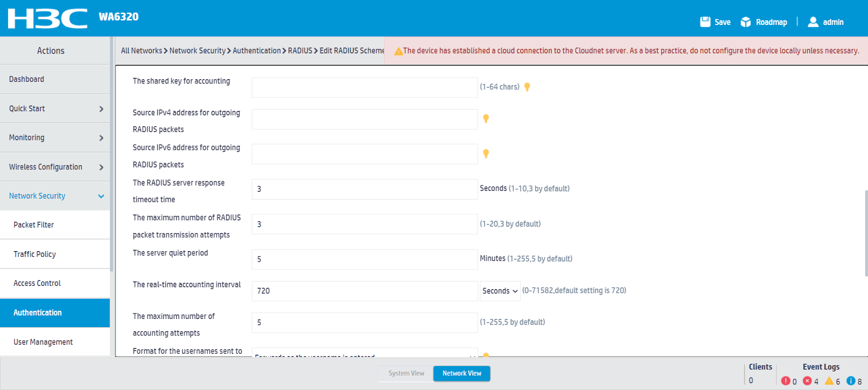Open the Seconds unit dropdown
Image resolution: width=868 pixels, height=390 pixels.
click(500, 291)
